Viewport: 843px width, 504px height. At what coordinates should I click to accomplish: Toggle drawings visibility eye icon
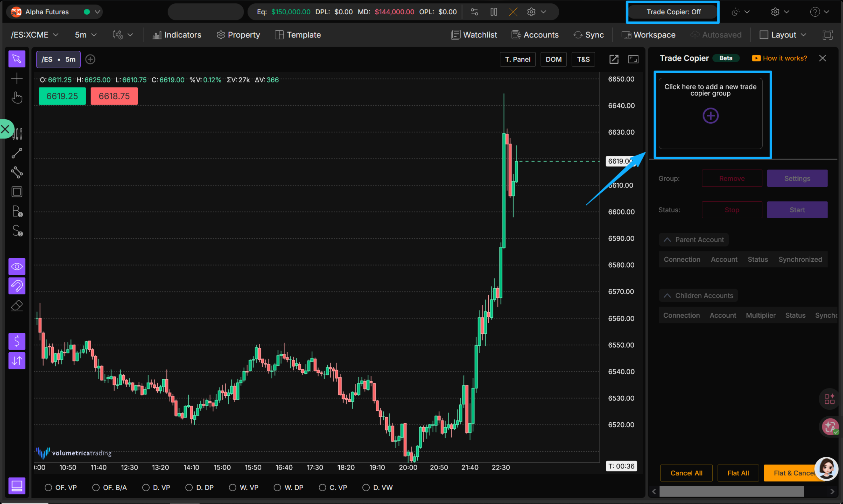coord(17,267)
